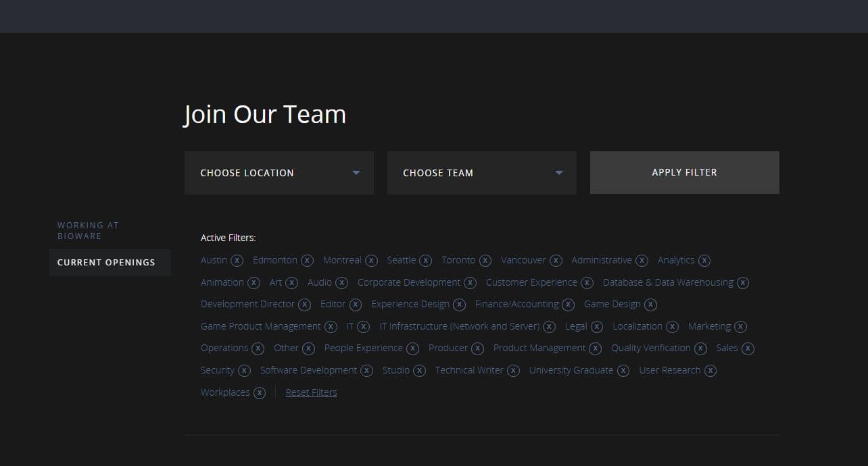Remove the Localization filter x icon

click(672, 327)
